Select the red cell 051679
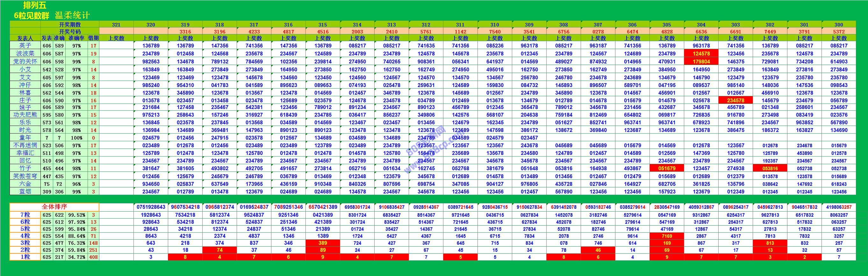The image size is (868, 276). [667, 169]
